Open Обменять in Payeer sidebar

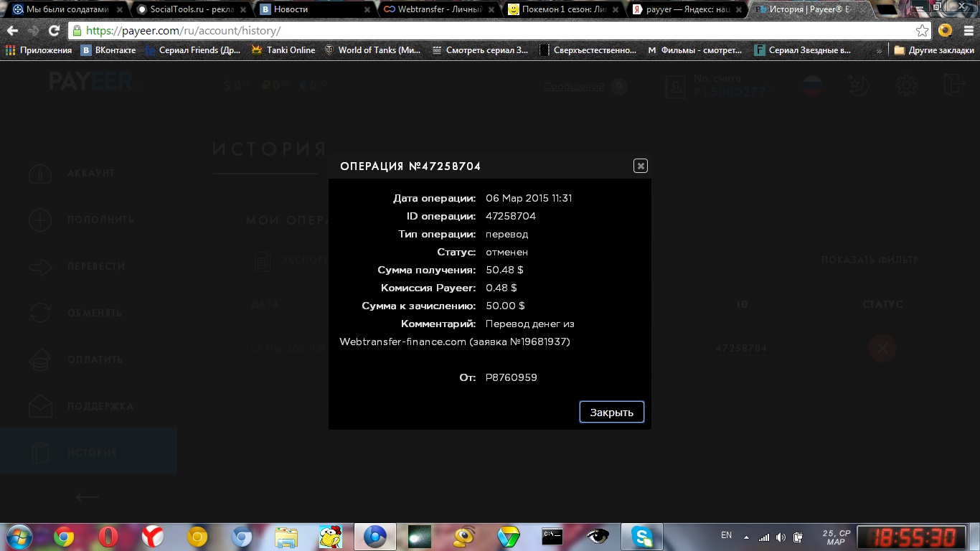click(x=88, y=313)
